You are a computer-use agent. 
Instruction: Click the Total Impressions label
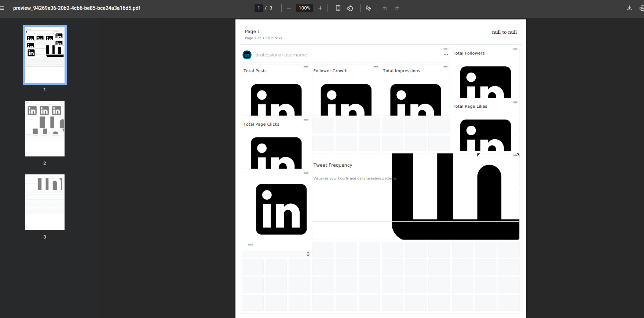[x=402, y=71]
